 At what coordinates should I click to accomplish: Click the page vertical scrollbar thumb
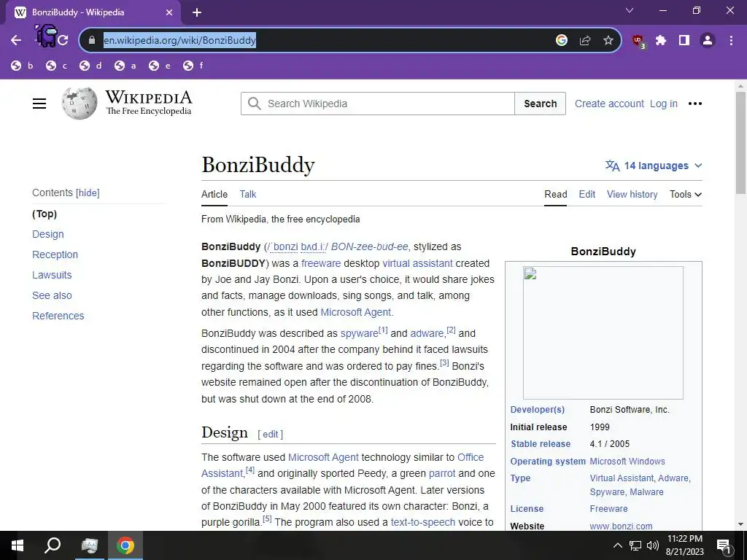[740, 143]
